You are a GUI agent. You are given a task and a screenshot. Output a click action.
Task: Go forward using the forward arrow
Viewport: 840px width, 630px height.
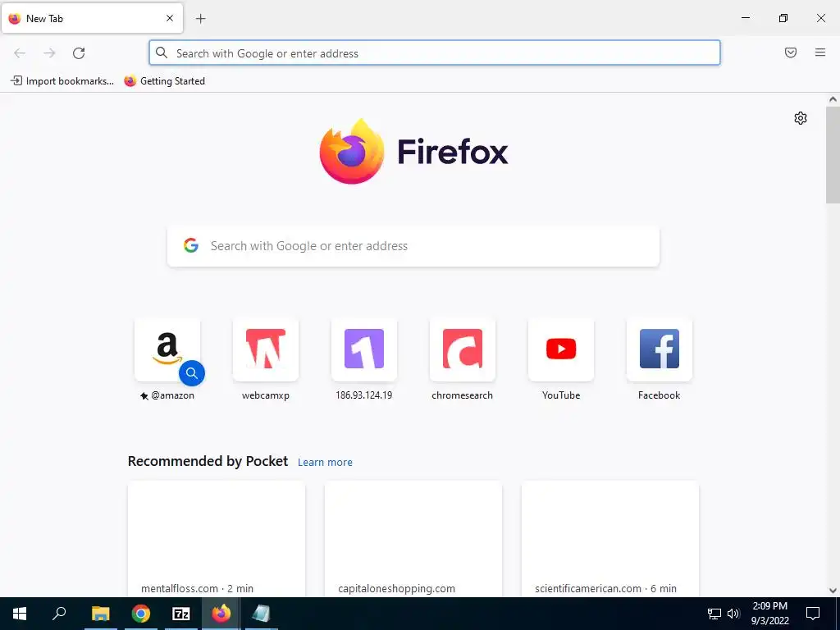pyautogui.click(x=49, y=53)
